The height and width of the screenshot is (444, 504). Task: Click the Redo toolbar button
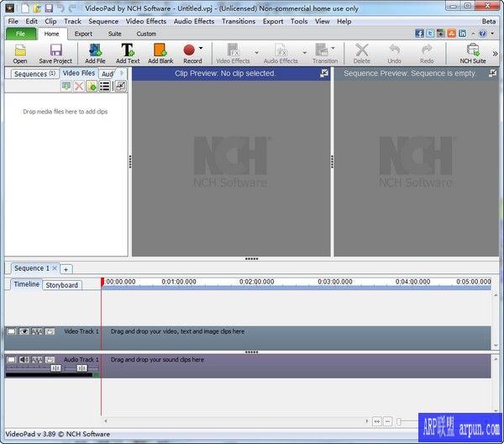coord(427,54)
